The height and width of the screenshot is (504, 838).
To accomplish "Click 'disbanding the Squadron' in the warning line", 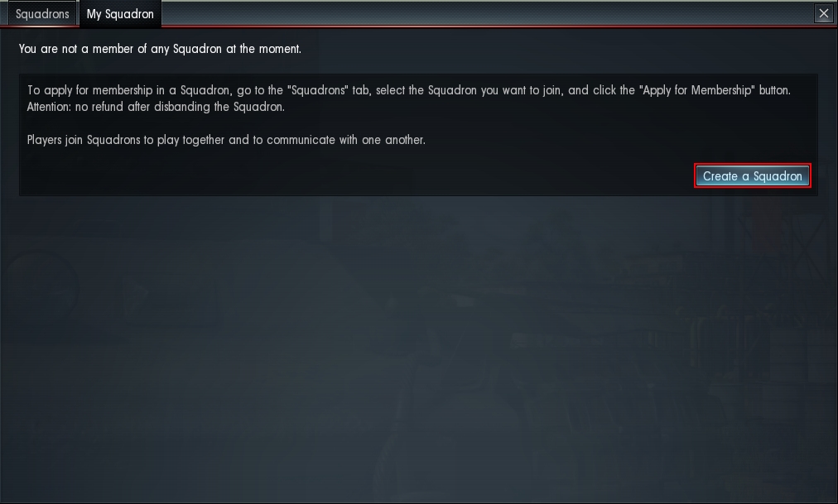I will tap(219, 107).
